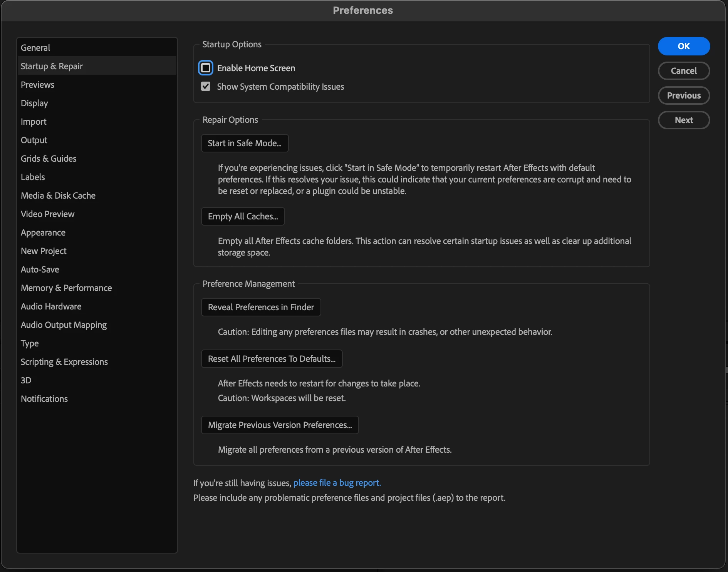Select Auto-Save settings
Image resolution: width=728 pixels, height=572 pixels.
click(x=97, y=269)
